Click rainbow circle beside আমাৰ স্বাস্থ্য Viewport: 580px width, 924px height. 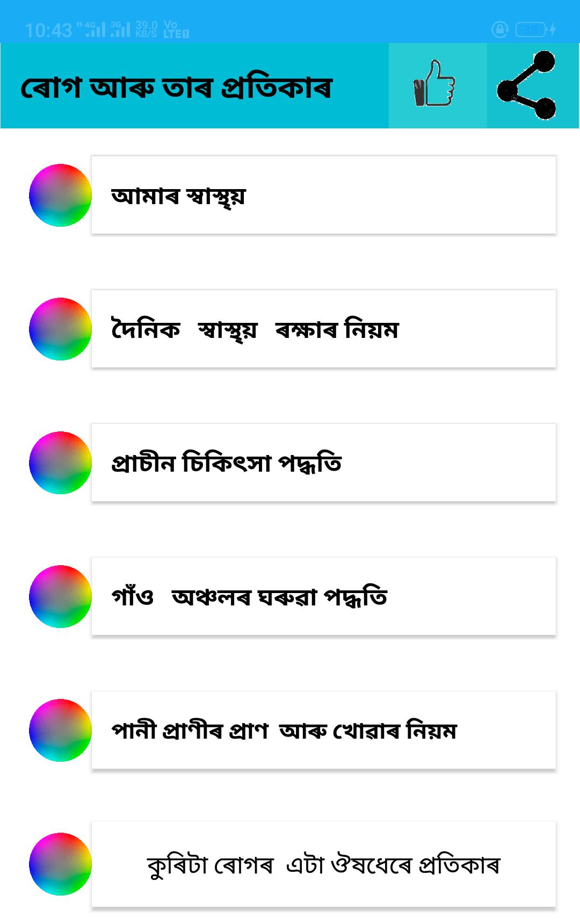coord(60,195)
